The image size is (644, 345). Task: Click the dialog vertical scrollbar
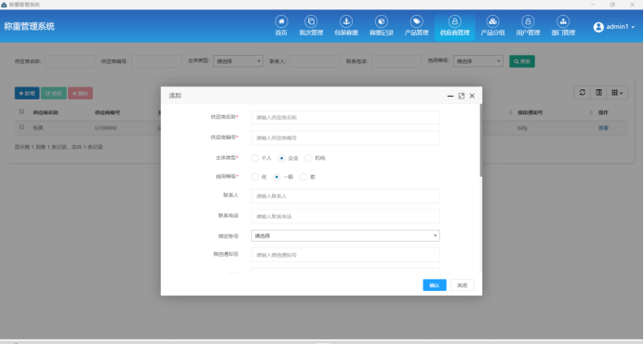(x=480, y=140)
